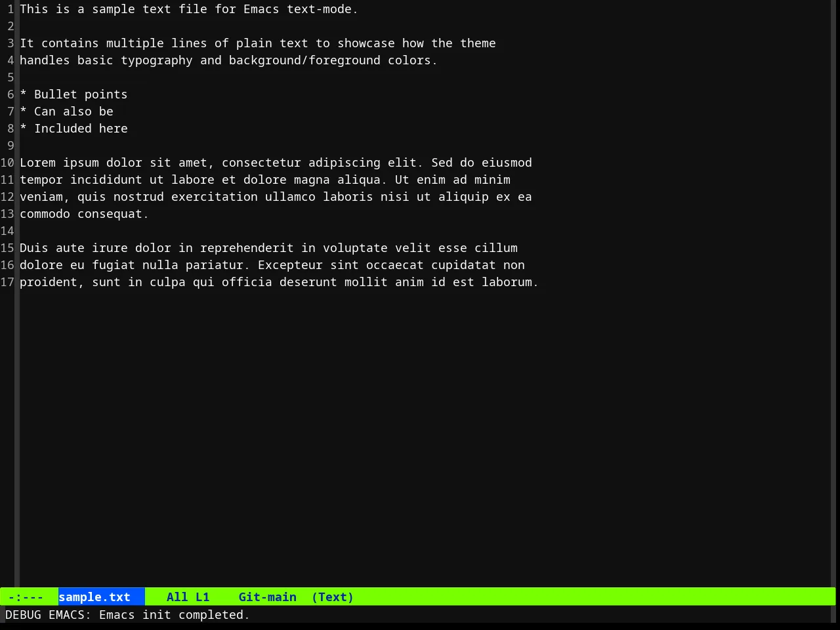Click the word 'reprehenderit' on line 15
Viewport: 840px width, 630px height.
tap(247, 248)
